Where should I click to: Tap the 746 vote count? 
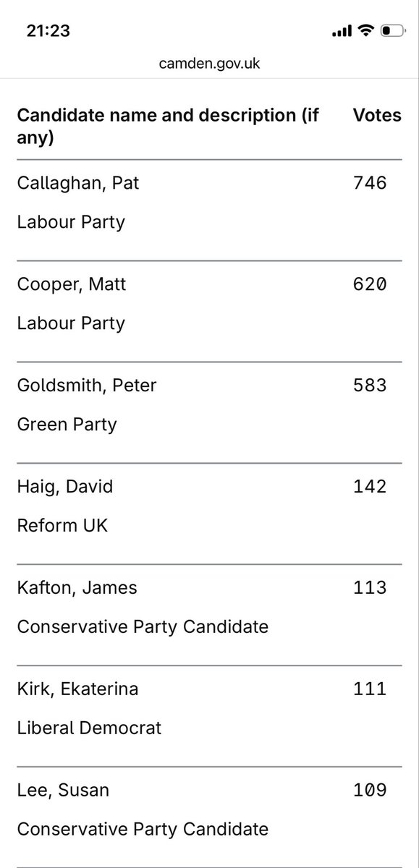370,183
